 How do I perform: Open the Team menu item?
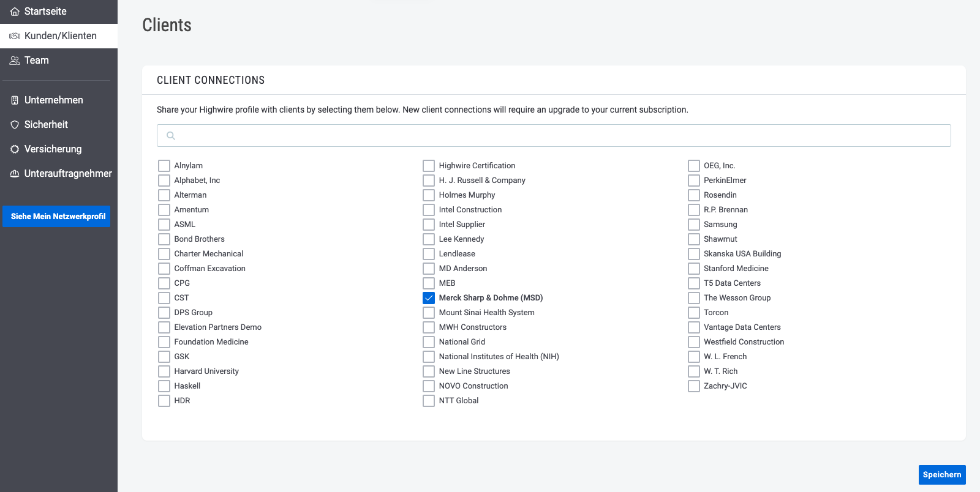pos(37,61)
